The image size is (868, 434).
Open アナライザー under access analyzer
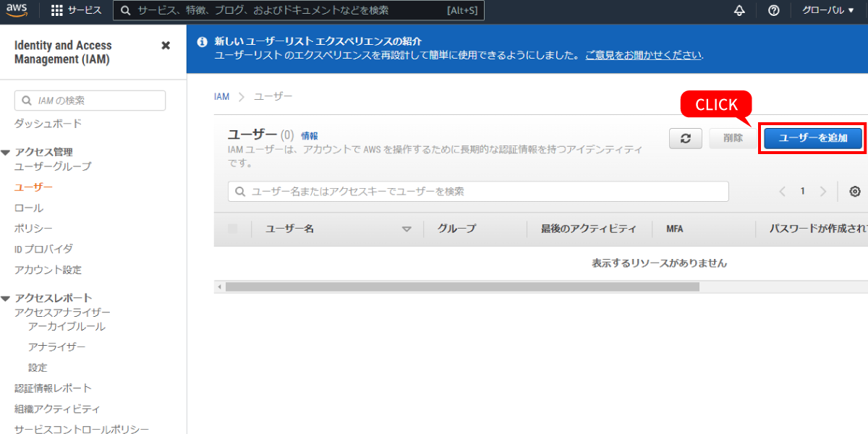(x=57, y=347)
